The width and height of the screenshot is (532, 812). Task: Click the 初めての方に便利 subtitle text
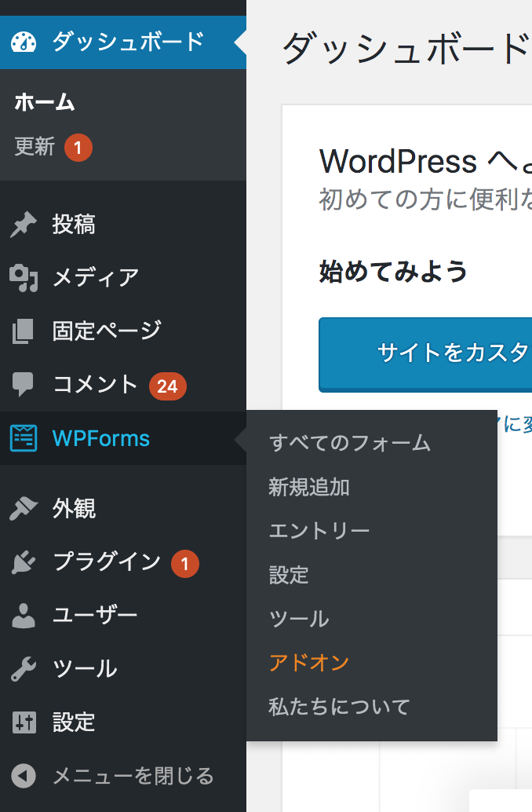click(x=425, y=199)
